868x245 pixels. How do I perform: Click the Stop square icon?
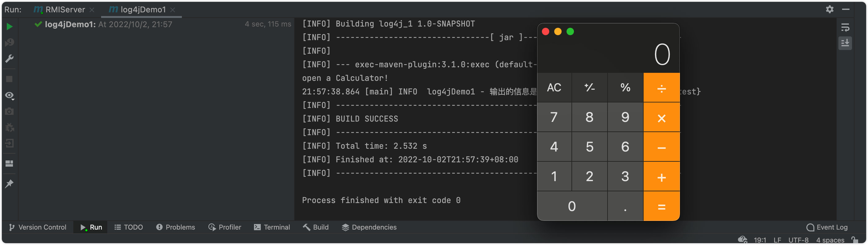[10, 79]
